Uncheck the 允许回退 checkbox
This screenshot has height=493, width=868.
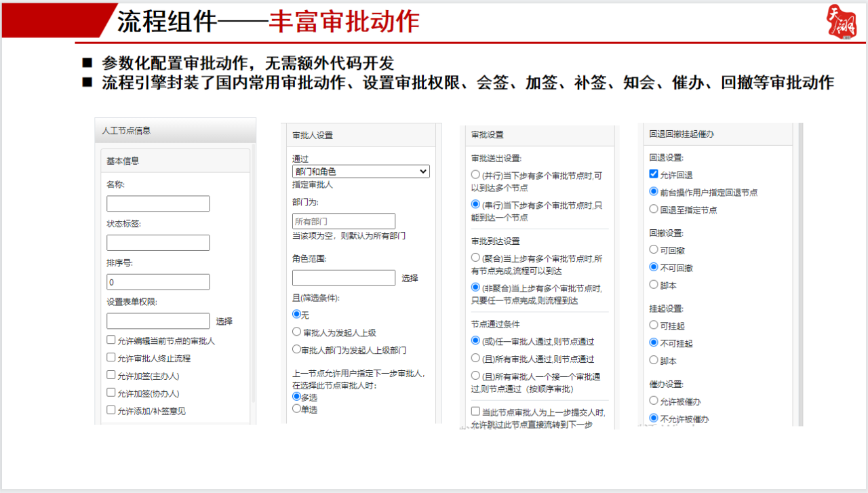(x=652, y=174)
